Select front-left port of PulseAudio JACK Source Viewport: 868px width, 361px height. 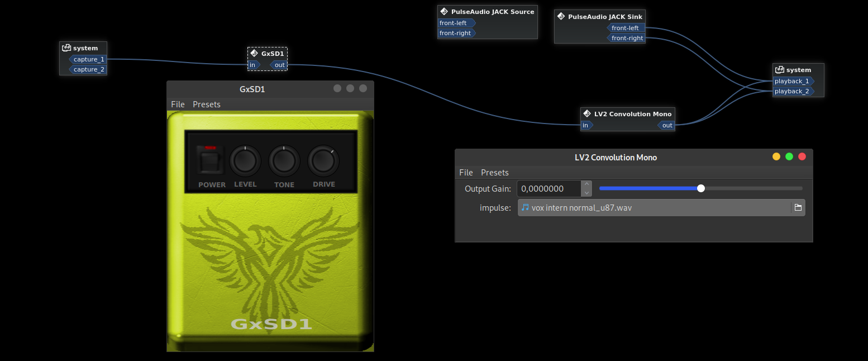[x=456, y=23]
